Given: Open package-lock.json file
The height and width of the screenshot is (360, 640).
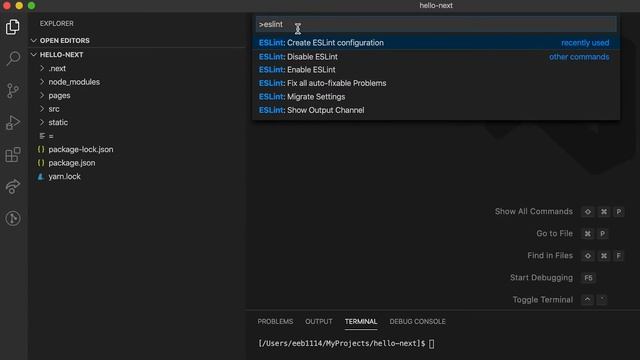Looking at the screenshot, I should tap(81, 149).
